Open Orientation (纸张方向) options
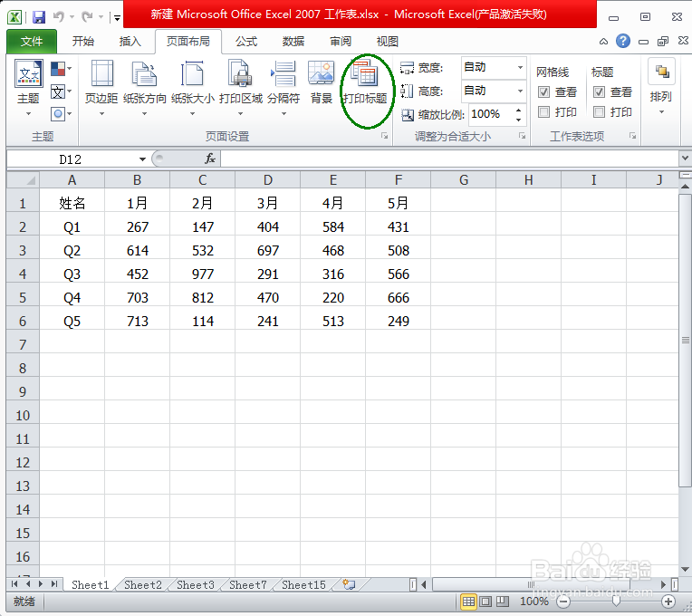692x616 pixels. tap(144, 88)
